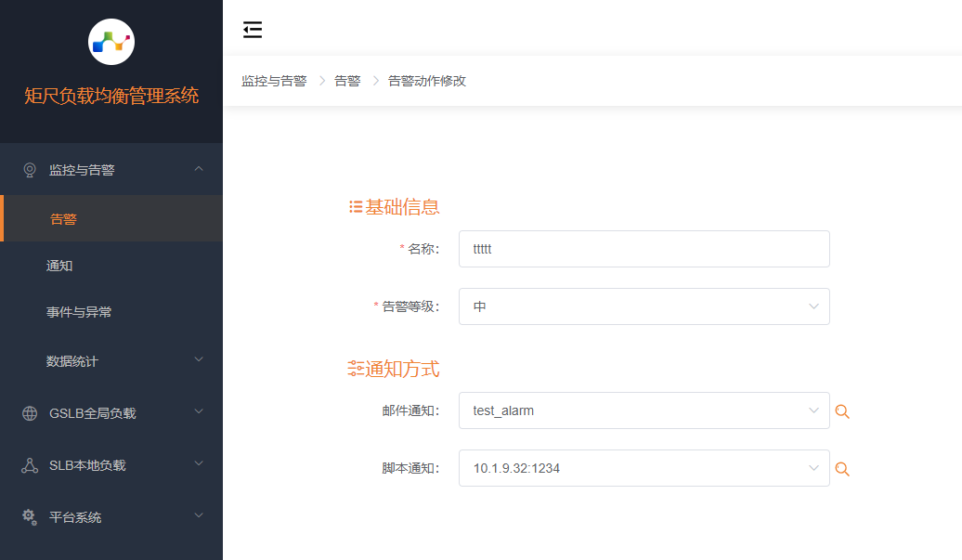Collapse the sidebar with the hamburger icon
The image size is (962, 560).
tap(253, 30)
